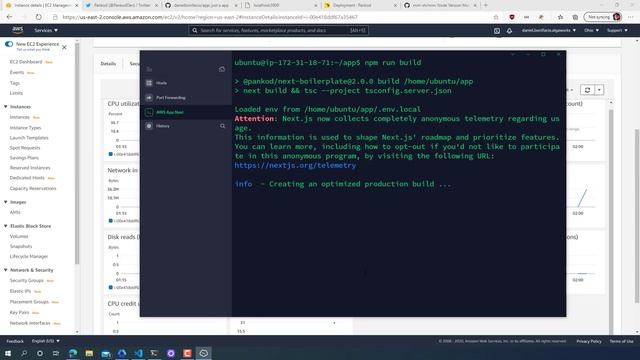Open the nextjs.org telemetry link in terminal
Image resolution: width=640 pixels, height=360 pixels.
point(295,165)
